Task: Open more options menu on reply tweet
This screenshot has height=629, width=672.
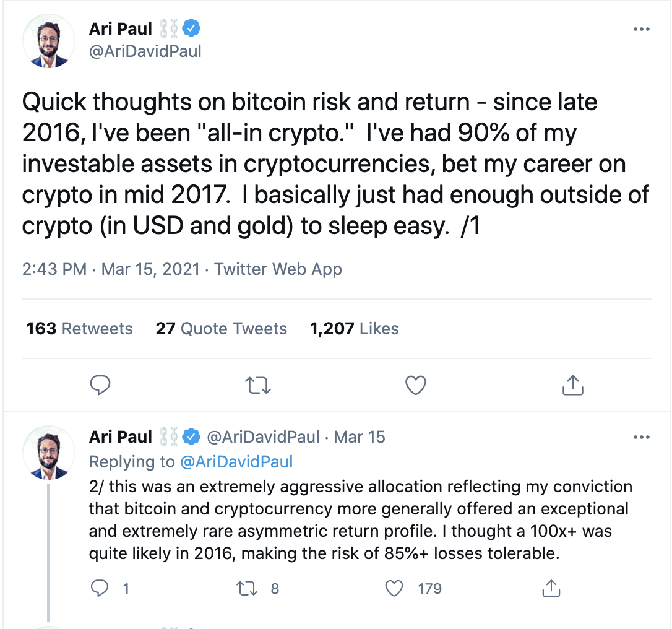Action: (642, 437)
